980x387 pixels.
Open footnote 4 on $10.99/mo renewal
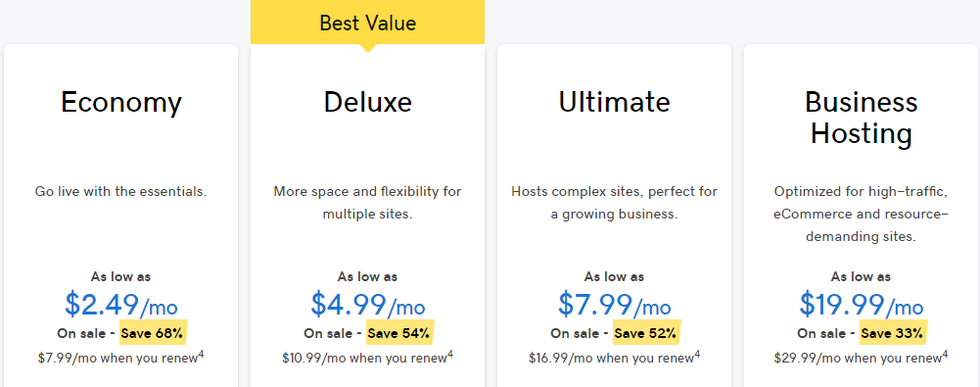(x=450, y=355)
